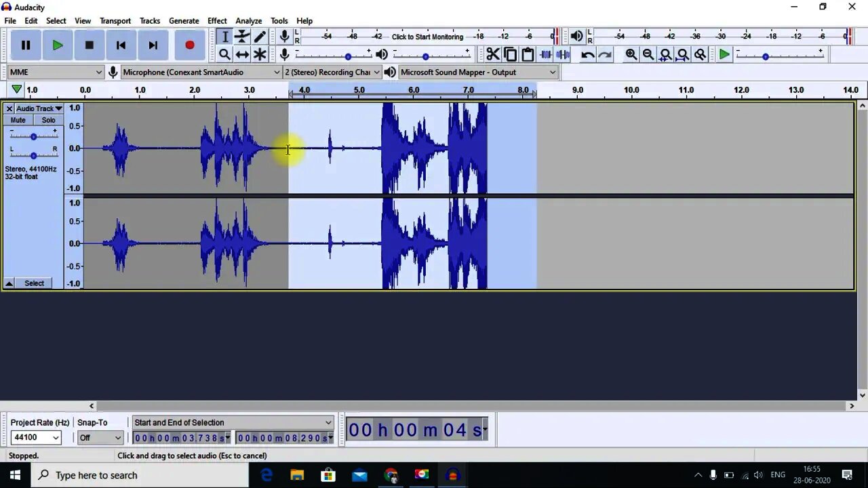Click the track gain slider
This screenshot has width=868, height=488.
33,136
